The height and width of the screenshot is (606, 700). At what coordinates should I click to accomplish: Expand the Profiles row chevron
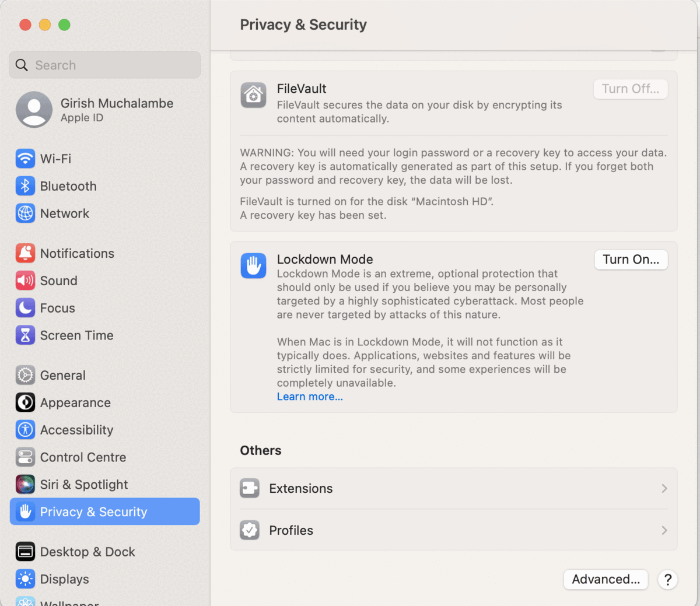pos(664,531)
